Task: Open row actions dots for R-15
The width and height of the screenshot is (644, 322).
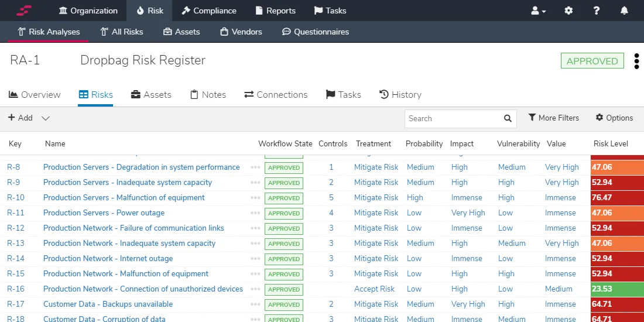Action: 255,273
